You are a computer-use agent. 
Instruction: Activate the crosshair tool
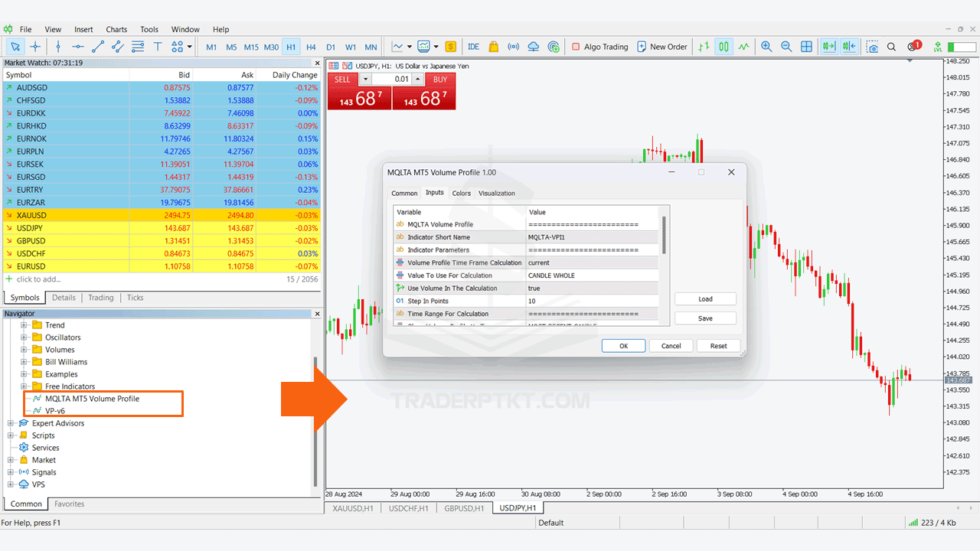point(35,47)
